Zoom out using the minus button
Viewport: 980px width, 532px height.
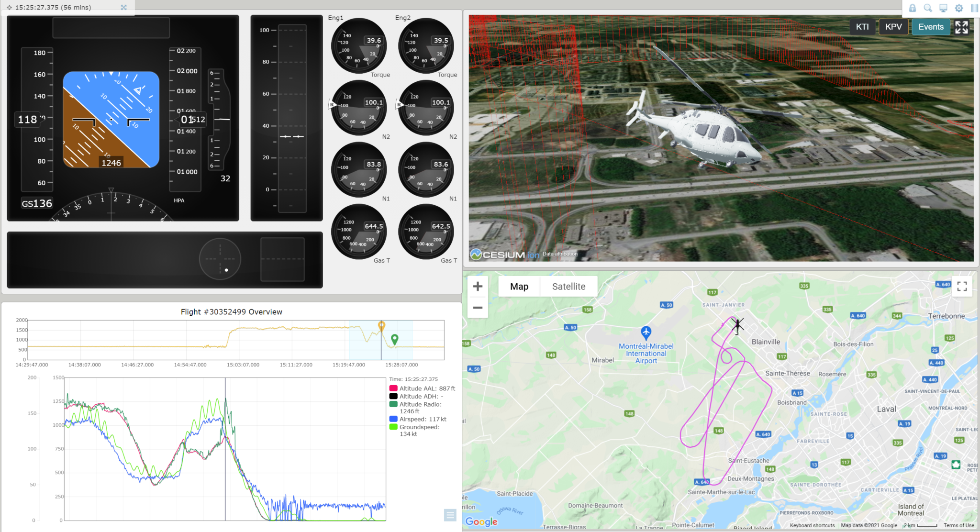click(478, 308)
